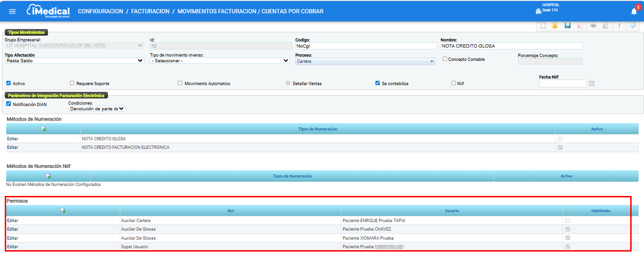Click the delete record icon with red X
The image size is (644, 253).
[580, 26]
